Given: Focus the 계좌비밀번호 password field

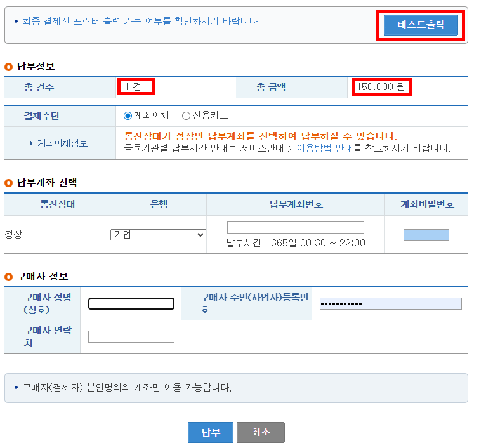Looking at the screenshot, I should 426,235.
